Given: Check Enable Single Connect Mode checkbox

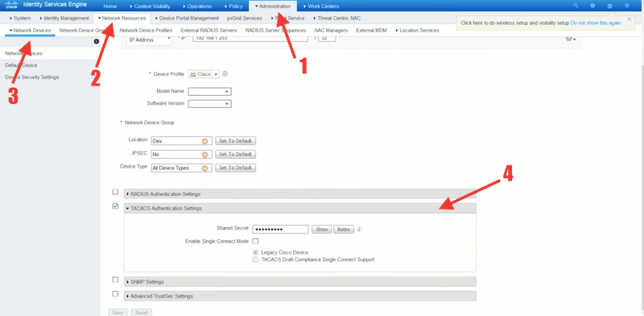Looking at the screenshot, I should (255, 241).
